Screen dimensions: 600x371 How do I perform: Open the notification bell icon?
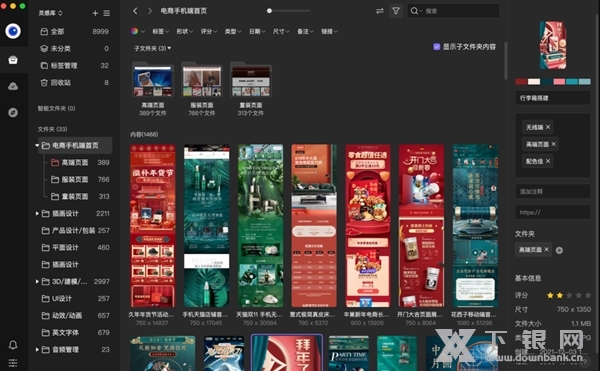[x=13, y=345]
